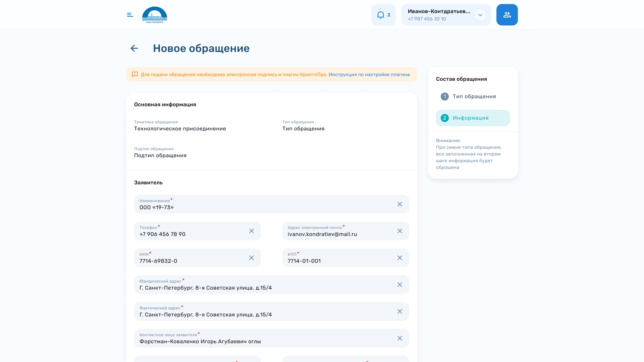Clear the Наименование field

pos(399,204)
